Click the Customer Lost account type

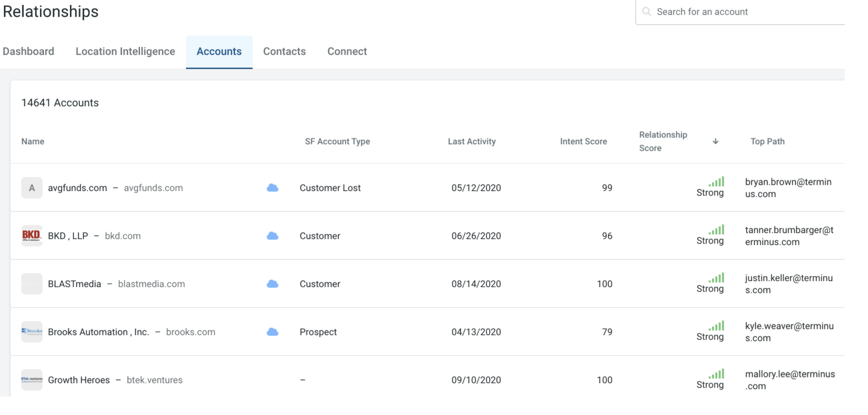pyautogui.click(x=330, y=188)
